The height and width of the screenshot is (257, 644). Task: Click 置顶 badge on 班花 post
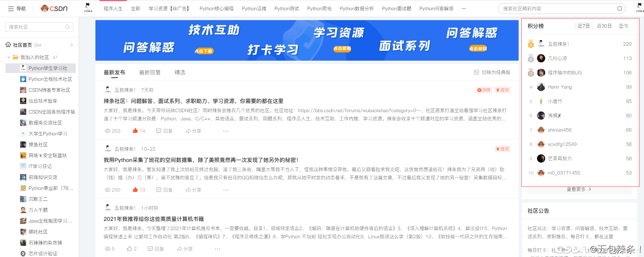click(503, 149)
